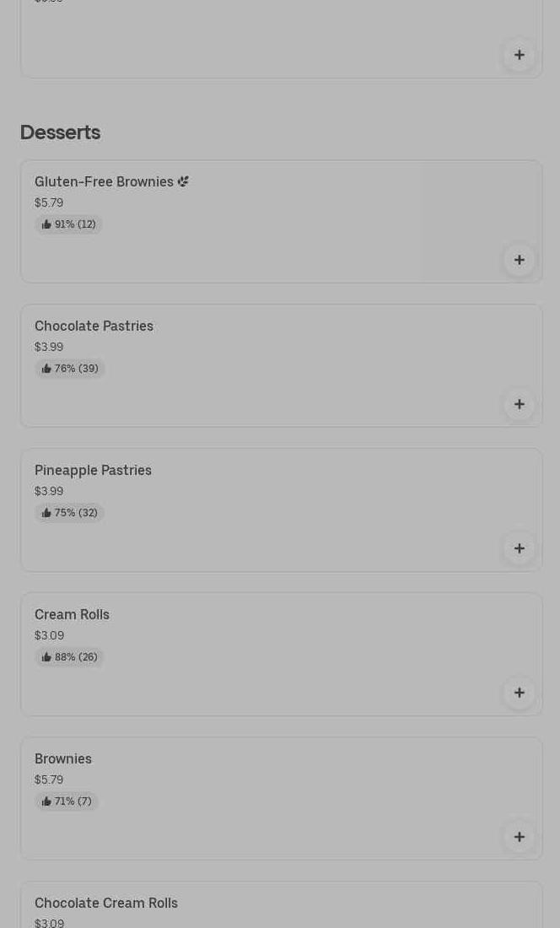This screenshot has height=928, width=560.
Task: Open Chocolate Pastries item title
Action: 94,326
